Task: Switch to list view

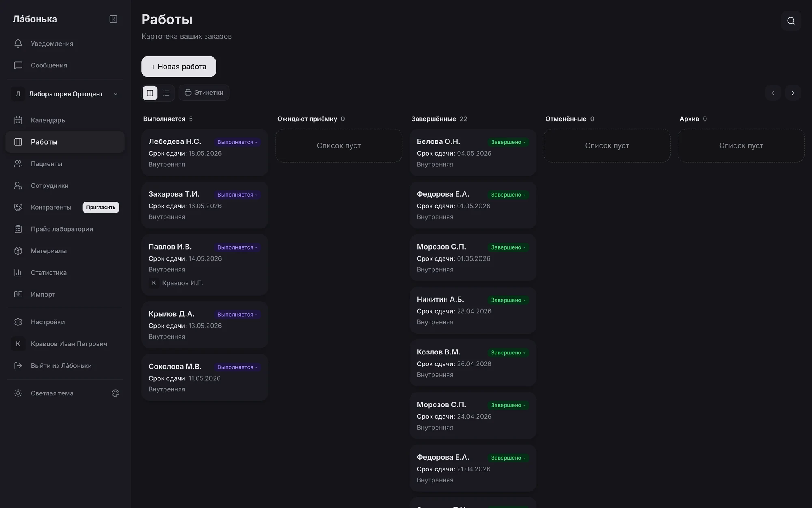Action: 166,93
